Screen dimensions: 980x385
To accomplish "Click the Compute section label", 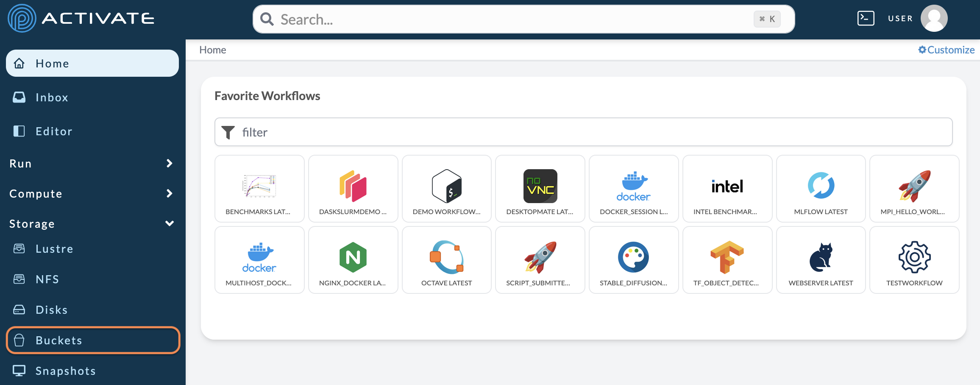I will point(36,194).
